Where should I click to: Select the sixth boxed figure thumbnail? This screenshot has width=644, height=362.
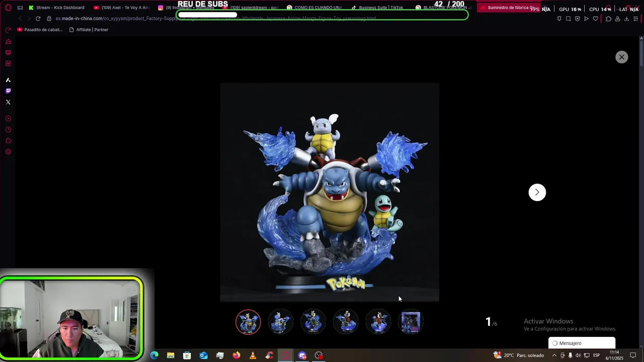(x=411, y=322)
